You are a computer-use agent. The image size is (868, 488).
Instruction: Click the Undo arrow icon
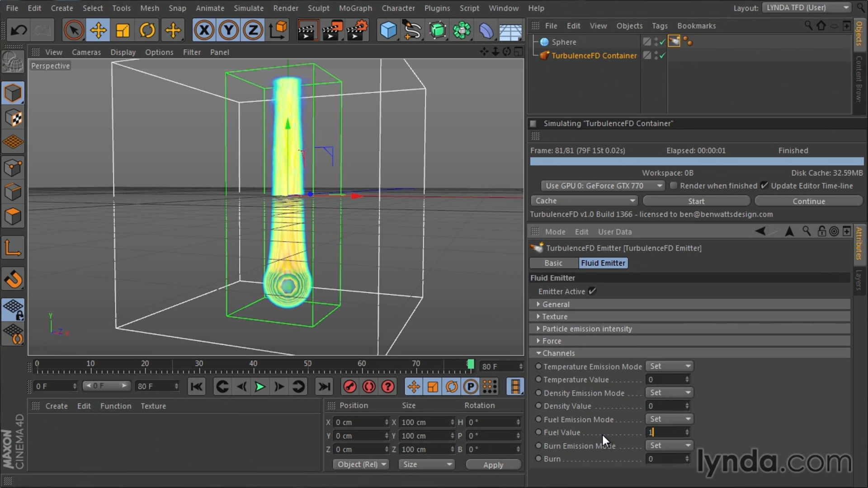(19, 31)
